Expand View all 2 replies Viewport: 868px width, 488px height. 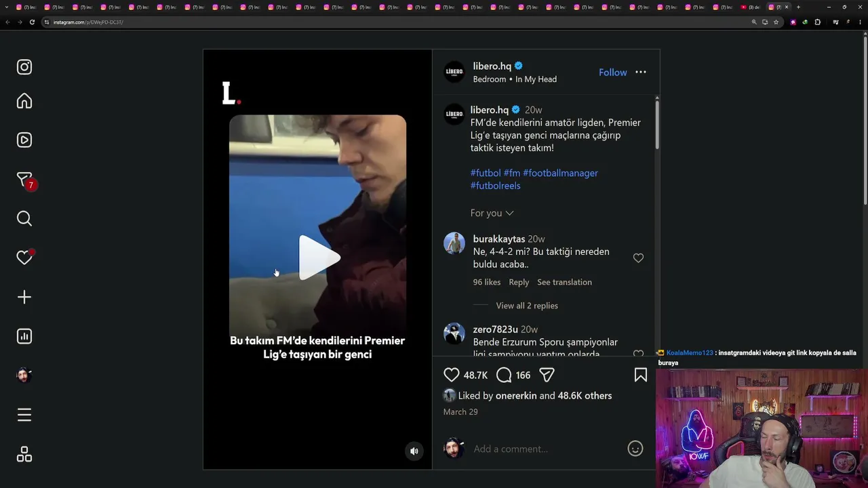(x=527, y=306)
